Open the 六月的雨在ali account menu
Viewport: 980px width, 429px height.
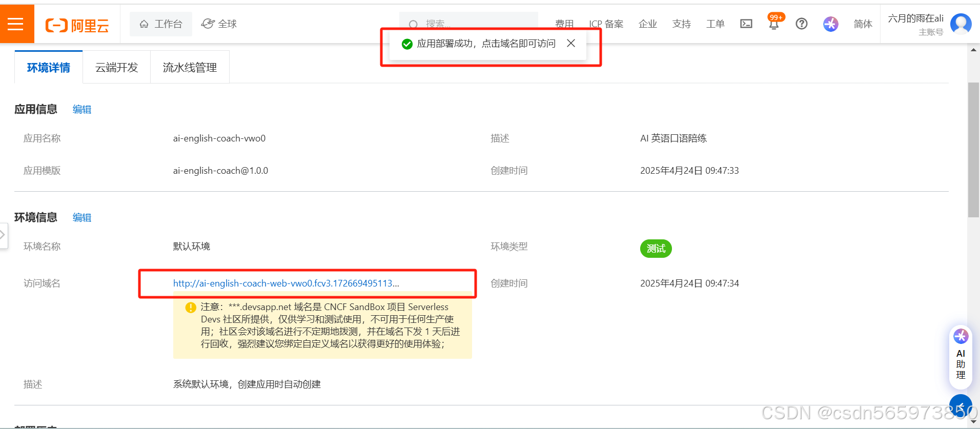point(915,24)
